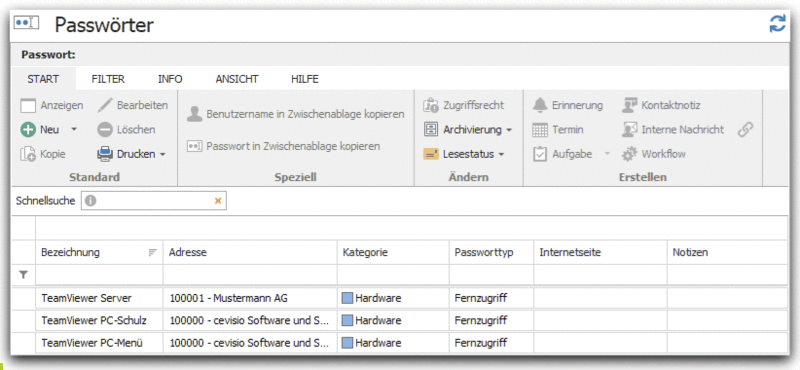The height and width of the screenshot is (370, 800).
Task: Click the sort indicator in Bezeichnung header
Action: [x=152, y=253]
